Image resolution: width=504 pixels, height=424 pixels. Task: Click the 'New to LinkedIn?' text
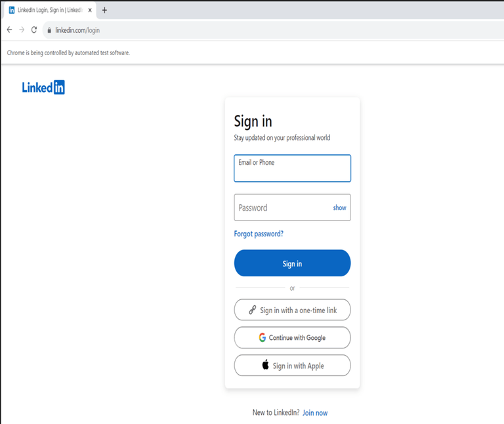(276, 412)
